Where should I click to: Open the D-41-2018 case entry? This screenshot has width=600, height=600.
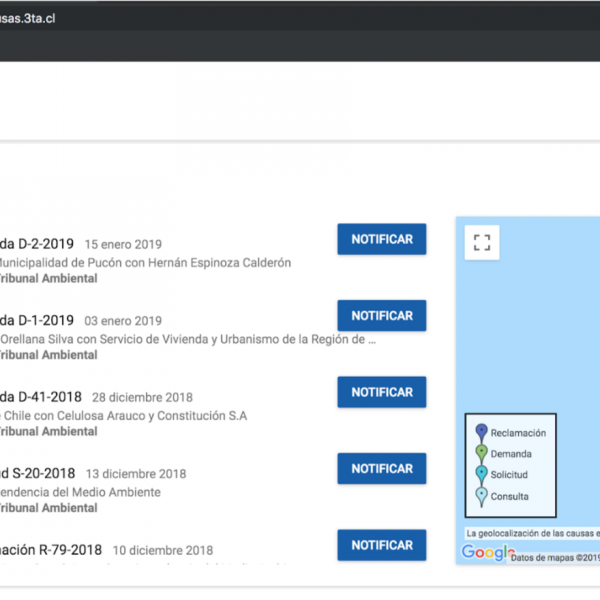pyautogui.click(x=40, y=397)
